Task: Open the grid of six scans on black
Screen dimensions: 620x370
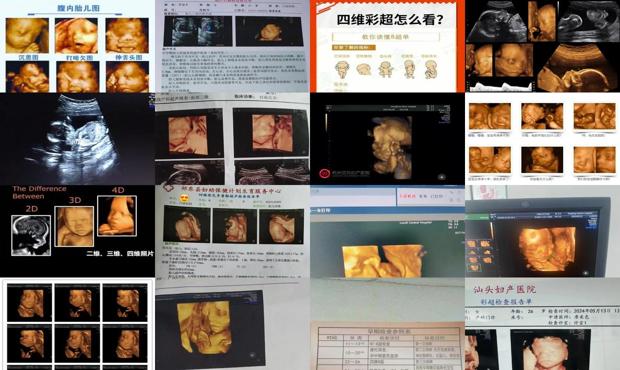Action: pyautogui.click(x=77, y=324)
